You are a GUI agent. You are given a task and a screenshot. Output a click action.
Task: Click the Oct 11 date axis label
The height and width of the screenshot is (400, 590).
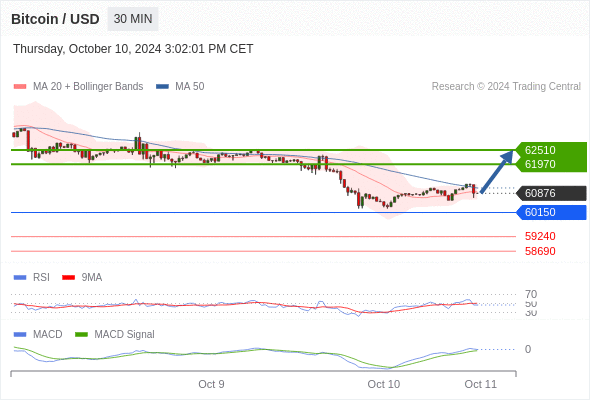(x=481, y=384)
